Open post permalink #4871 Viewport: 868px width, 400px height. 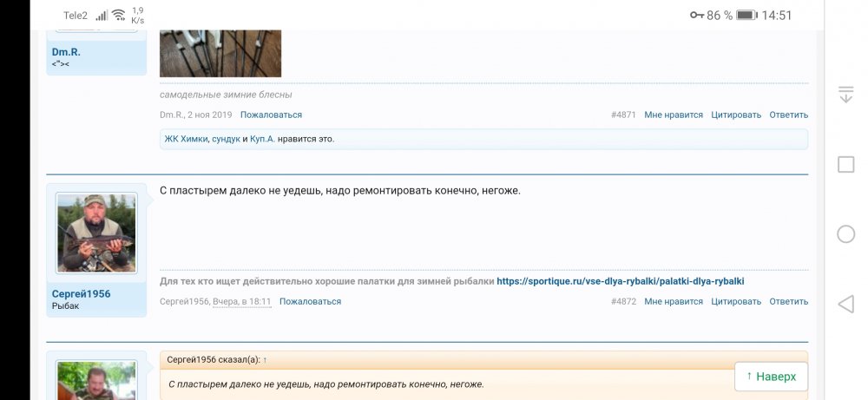click(622, 115)
